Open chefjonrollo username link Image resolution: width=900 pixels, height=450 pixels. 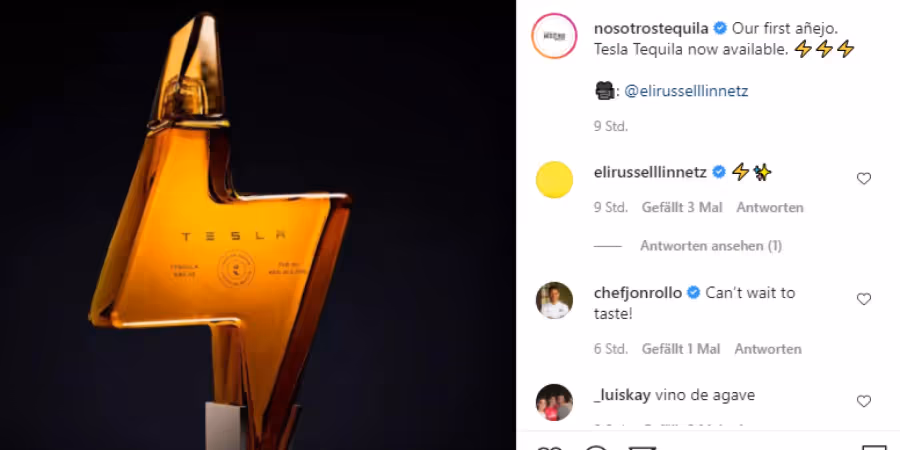pyautogui.click(x=638, y=293)
